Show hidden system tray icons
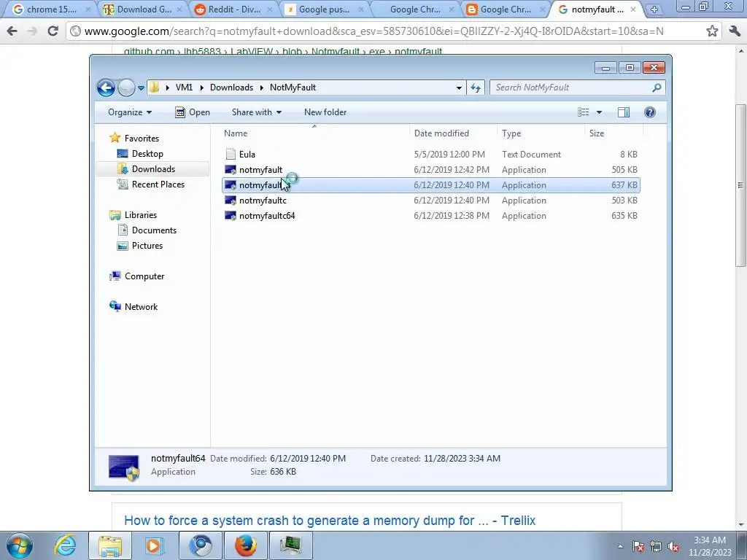Viewport: 747px width, 560px height. [x=620, y=546]
